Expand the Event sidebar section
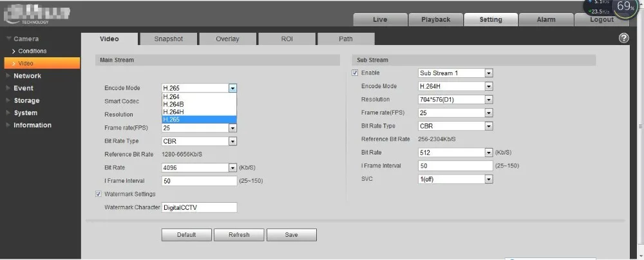The image size is (644, 260). click(x=23, y=88)
